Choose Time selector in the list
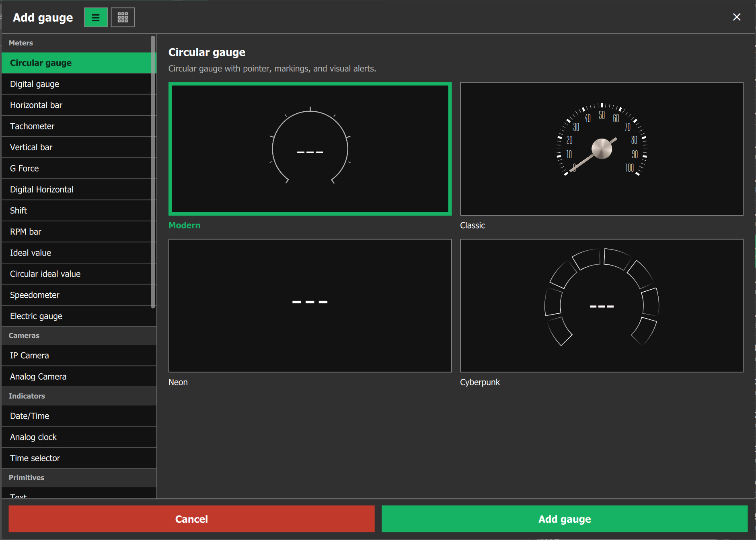 point(79,458)
